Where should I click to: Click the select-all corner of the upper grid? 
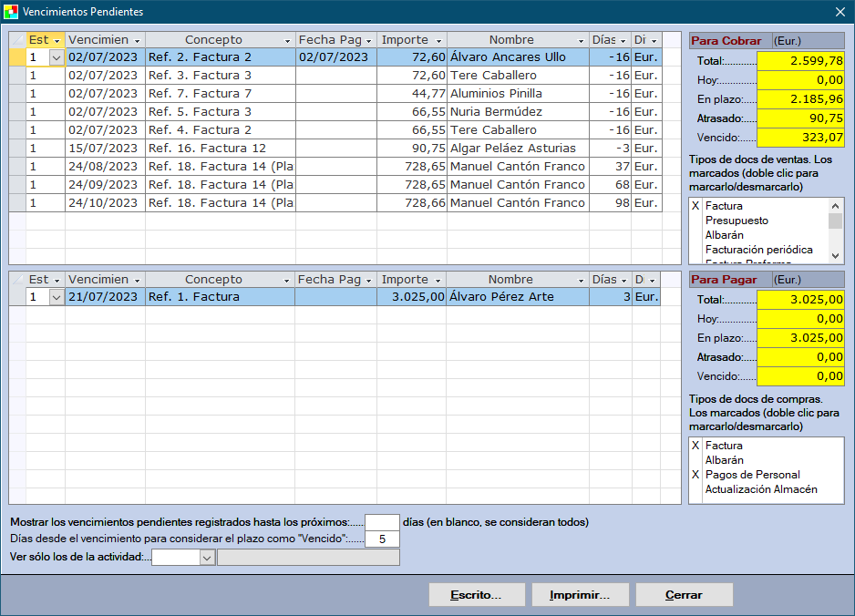(x=17, y=40)
